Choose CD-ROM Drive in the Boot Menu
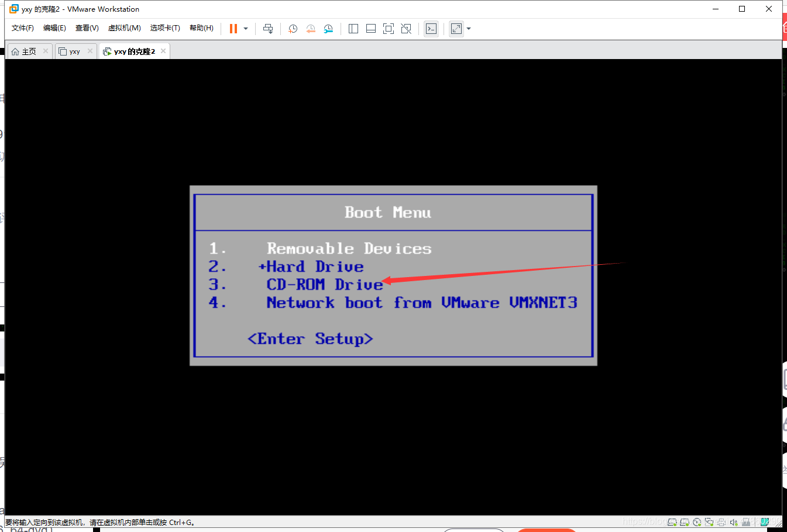 click(x=325, y=285)
